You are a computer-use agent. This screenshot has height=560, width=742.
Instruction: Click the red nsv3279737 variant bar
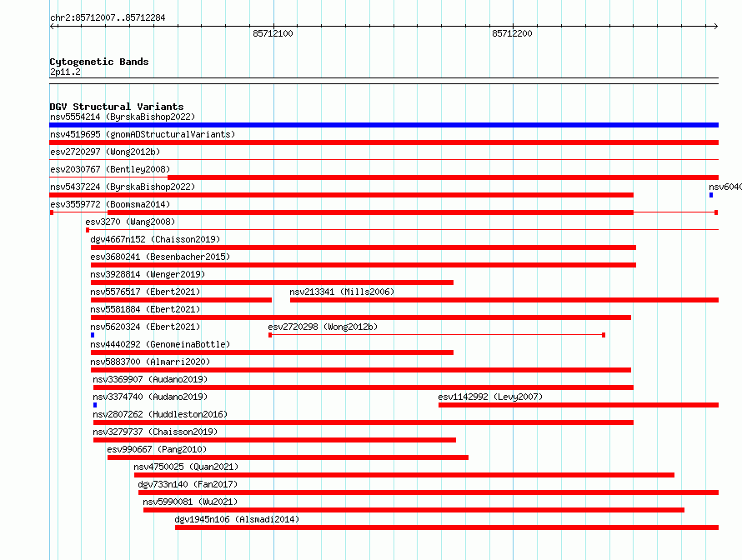[274, 440]
